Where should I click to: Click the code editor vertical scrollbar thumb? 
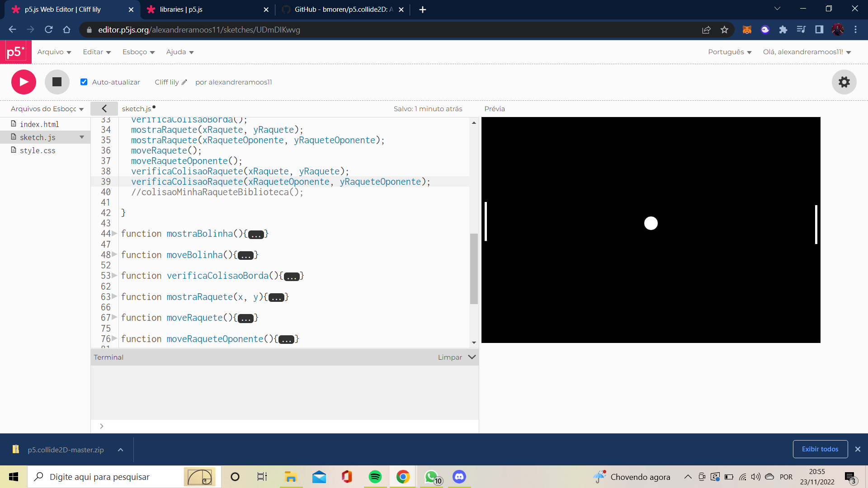pyautogui.click(x=474, y=269)
